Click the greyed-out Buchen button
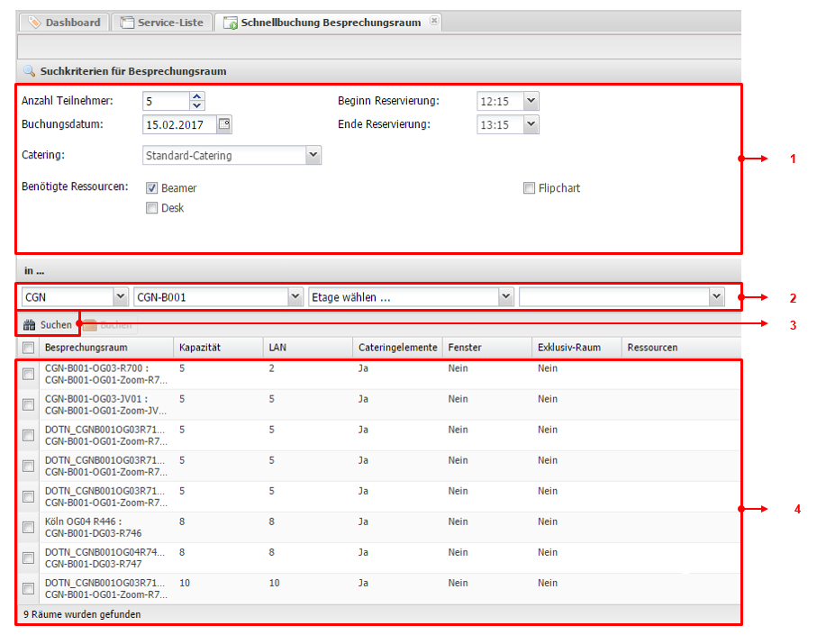This screenshot has width=817, height=644. [x=108, y=324]
